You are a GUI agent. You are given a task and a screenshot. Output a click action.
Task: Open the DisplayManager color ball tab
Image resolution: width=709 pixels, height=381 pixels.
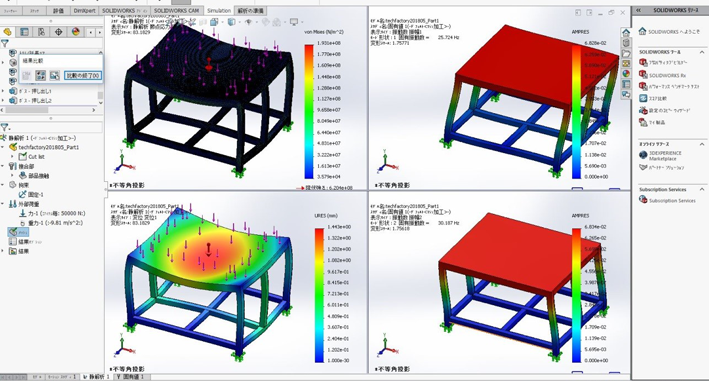[76, 32]
